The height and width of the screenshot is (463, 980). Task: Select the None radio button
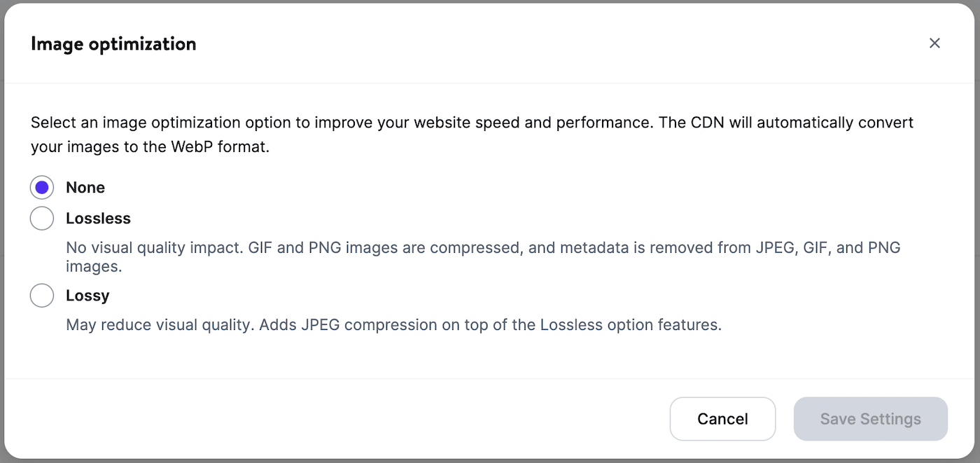coord(42,188)
